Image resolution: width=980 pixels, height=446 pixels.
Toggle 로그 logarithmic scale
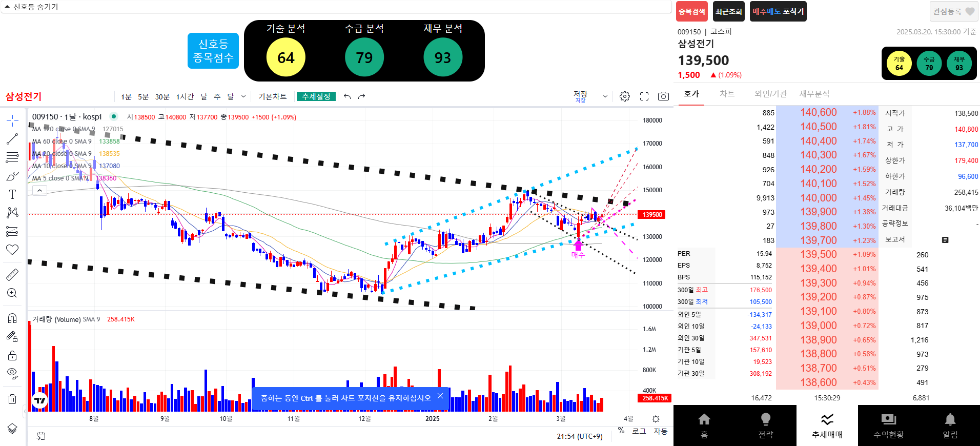[x=639, y=431]
